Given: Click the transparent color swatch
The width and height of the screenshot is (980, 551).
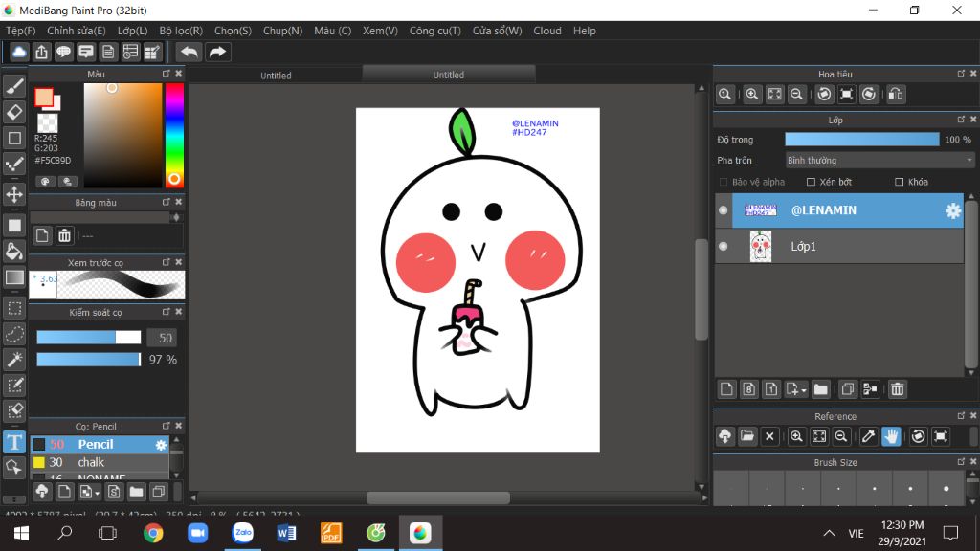Looking at the screenshot, I should click(48, 122).
